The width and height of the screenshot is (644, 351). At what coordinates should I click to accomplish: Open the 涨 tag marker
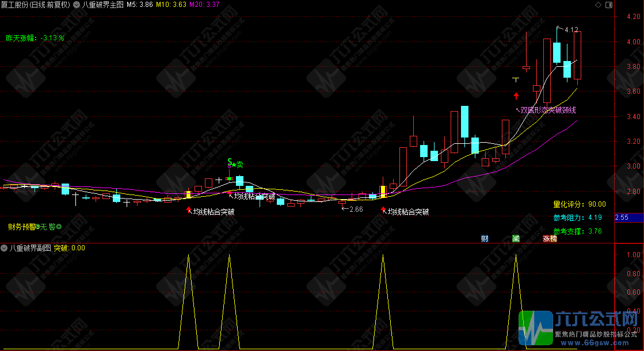[x=547, y=239]
